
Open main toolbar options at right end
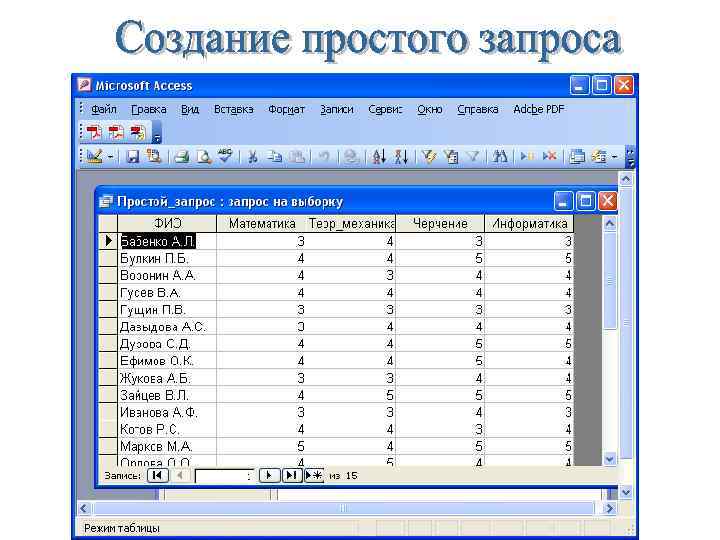tap(630, 157)
